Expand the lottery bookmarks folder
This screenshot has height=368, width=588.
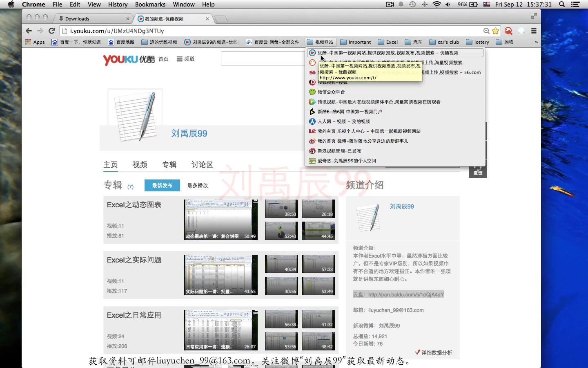(477, 42)
